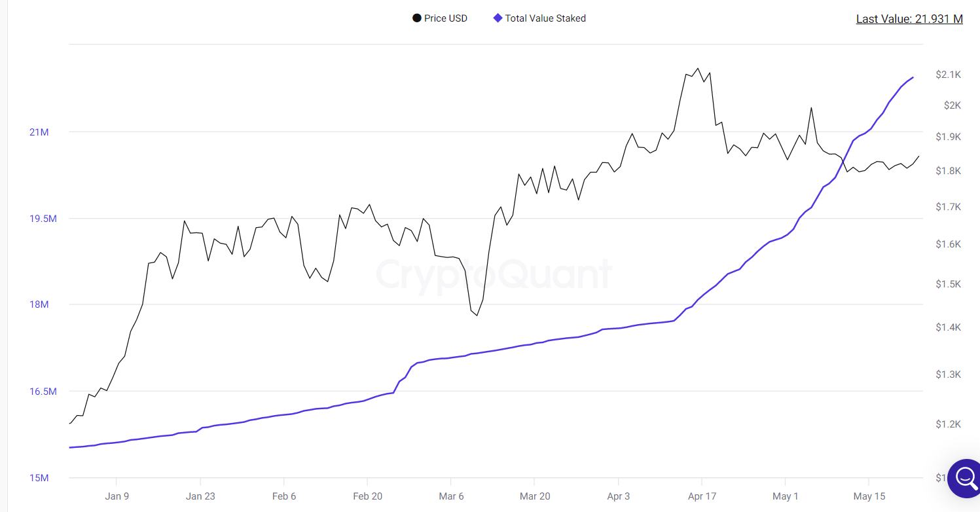
Task: Select the Jan 23 date on the x-axis
Action: [x=200, y=496]
